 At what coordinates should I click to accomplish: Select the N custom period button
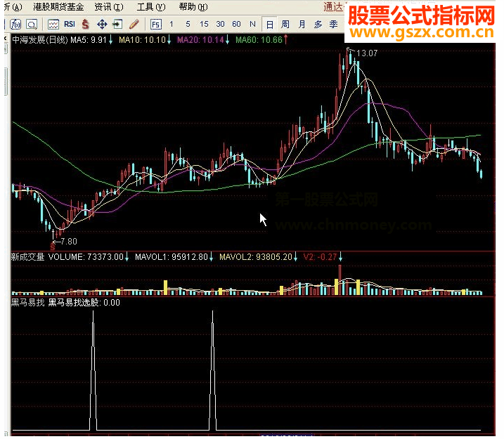click(252, 24)
